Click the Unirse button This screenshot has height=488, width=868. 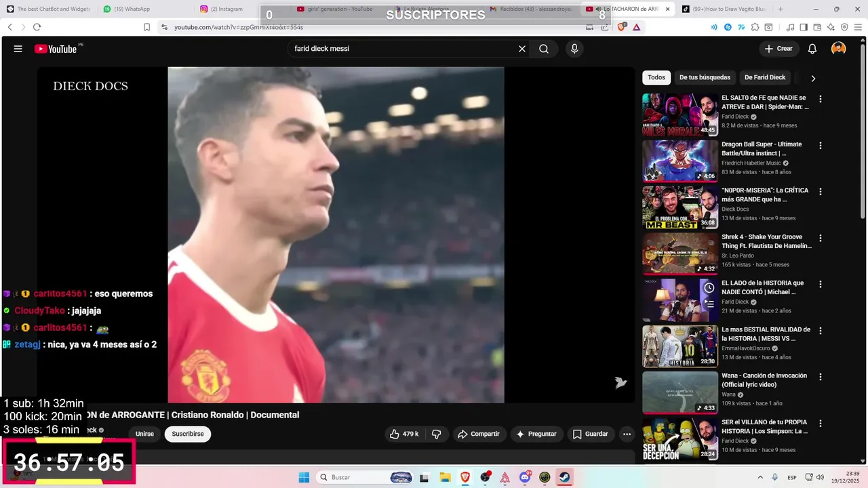[x=144, y=434]
